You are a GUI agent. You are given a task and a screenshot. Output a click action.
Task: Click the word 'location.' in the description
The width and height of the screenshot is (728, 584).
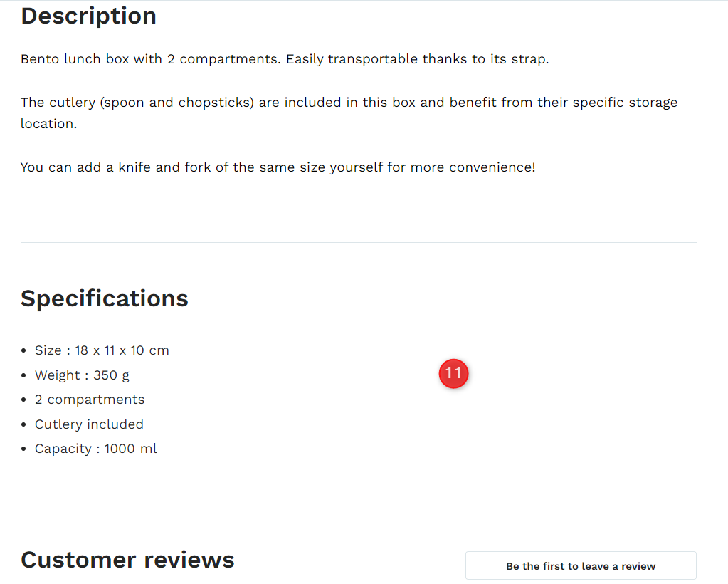click(49, 124)
